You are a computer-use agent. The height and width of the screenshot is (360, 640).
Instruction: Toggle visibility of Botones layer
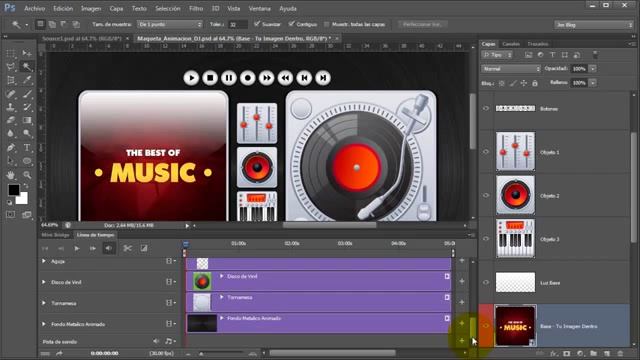click(486, 109)
